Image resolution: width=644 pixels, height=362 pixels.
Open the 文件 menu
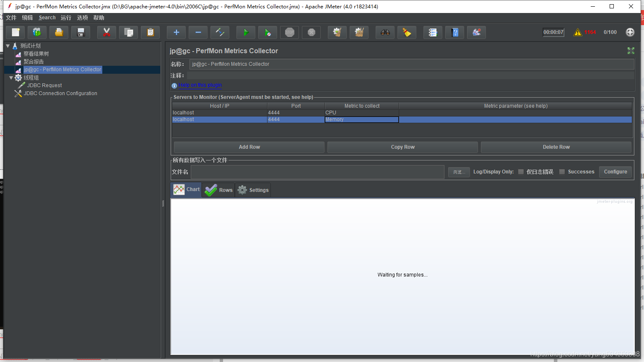[x=11, y=18]
